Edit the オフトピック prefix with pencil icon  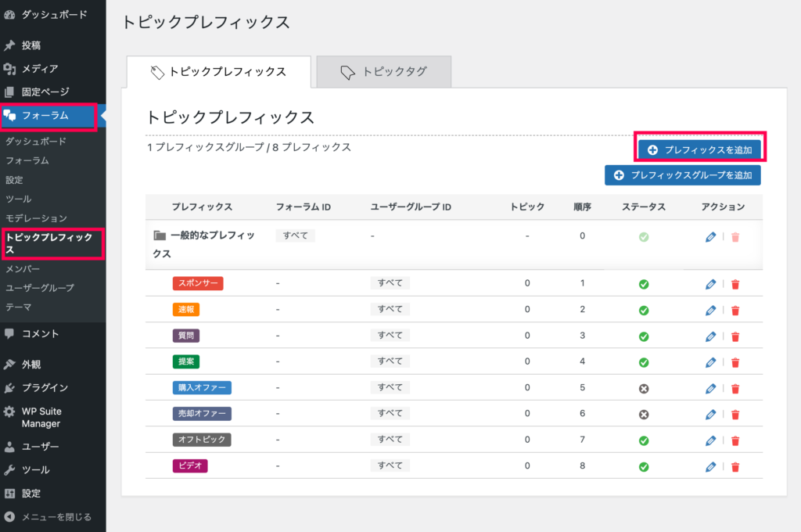coord(710,440)
